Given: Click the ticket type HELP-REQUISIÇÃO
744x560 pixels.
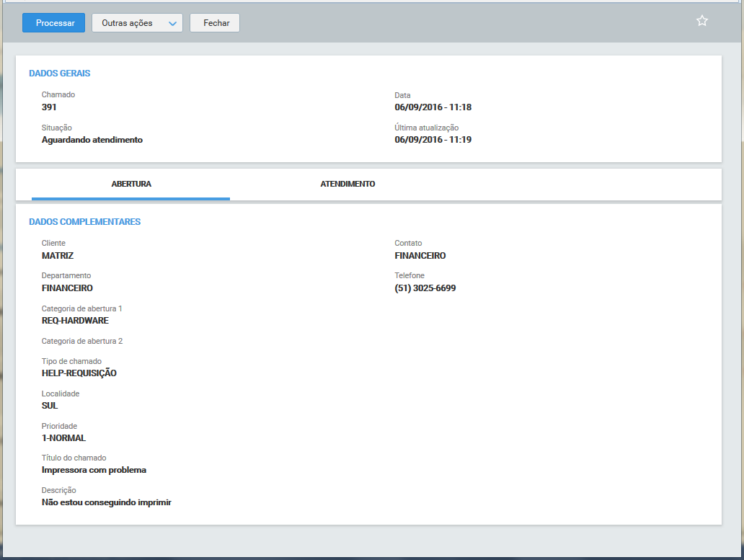Looking at the screenshot, I should (79, 373).
